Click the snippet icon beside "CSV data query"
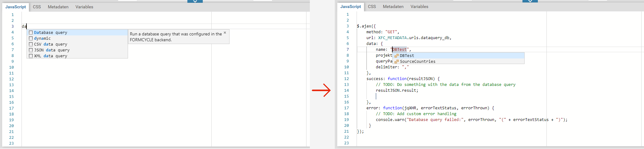 31,44
